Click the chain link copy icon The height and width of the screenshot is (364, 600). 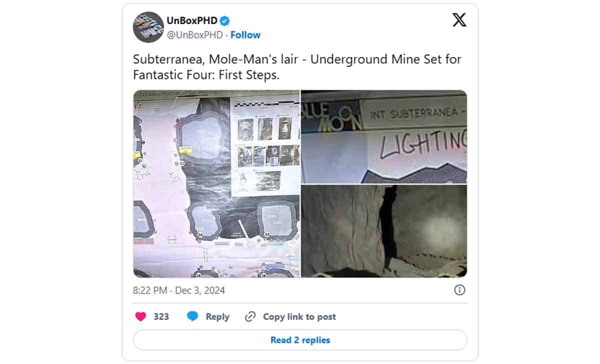[x=250, y=316]
